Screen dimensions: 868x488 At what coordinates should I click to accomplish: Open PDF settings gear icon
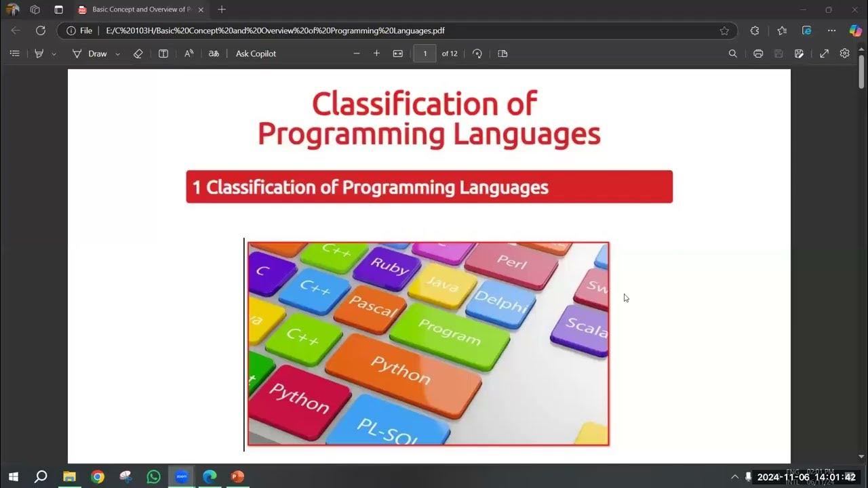[844, 54]
